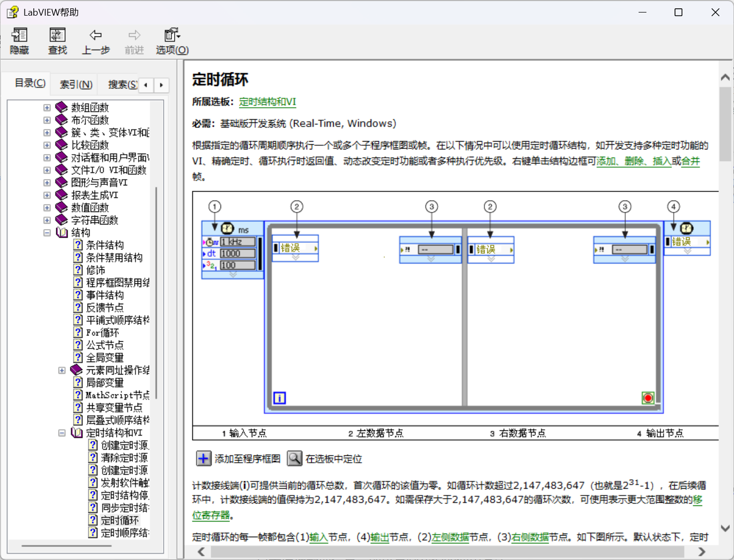Screen dimensions: 734x560
Task: Click the 比较函数 book icon
Action: [x=62, y=145]
